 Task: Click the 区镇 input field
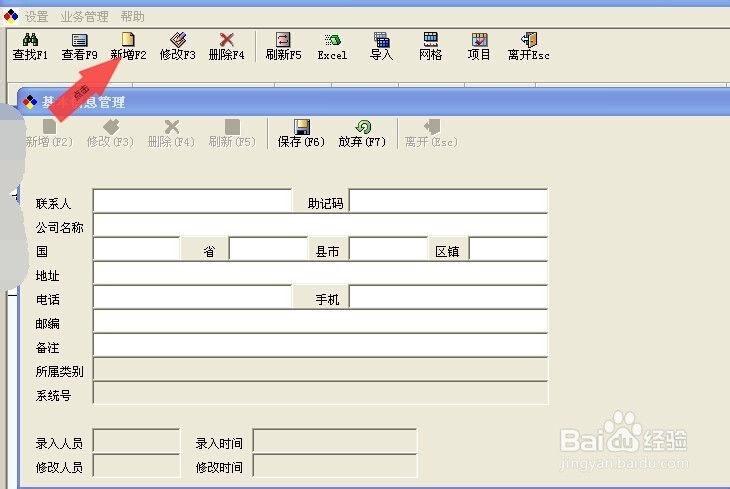coord(508,249)
